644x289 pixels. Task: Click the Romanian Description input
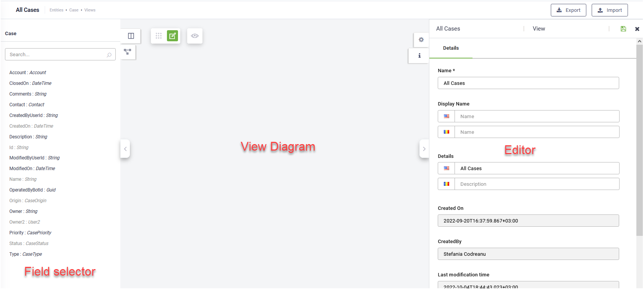pos(537,184)
